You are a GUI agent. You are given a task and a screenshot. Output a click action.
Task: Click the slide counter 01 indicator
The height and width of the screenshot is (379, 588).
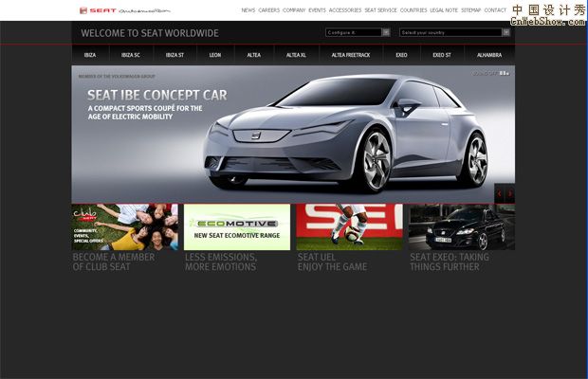(505, 73)
